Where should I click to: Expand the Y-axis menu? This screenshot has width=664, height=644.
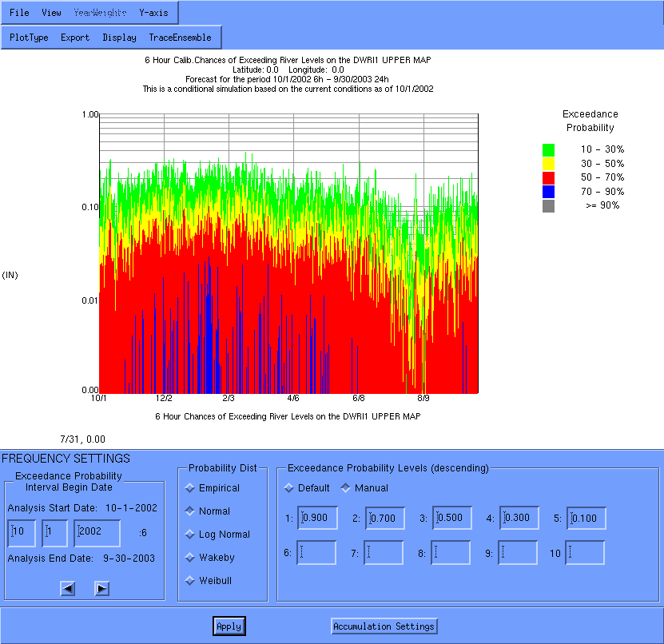[x=153, y=13]
